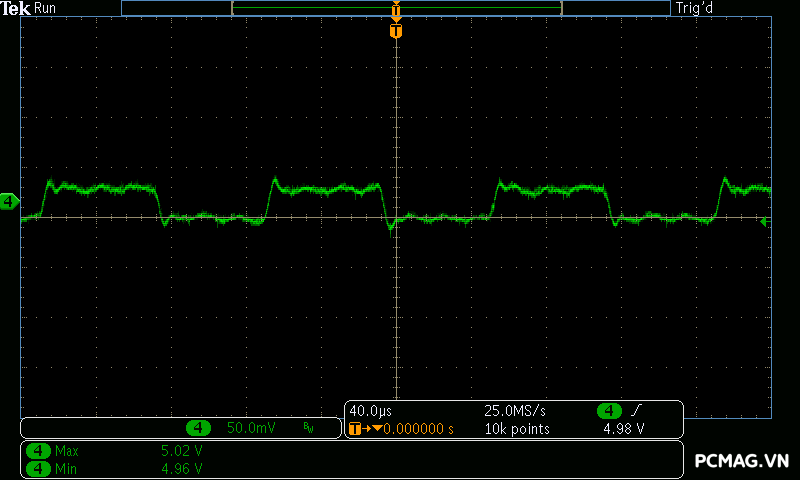Click the bandwidth limit BW icon
The width and height of the screenshot is (800, 480).
[x=308, y=428]
